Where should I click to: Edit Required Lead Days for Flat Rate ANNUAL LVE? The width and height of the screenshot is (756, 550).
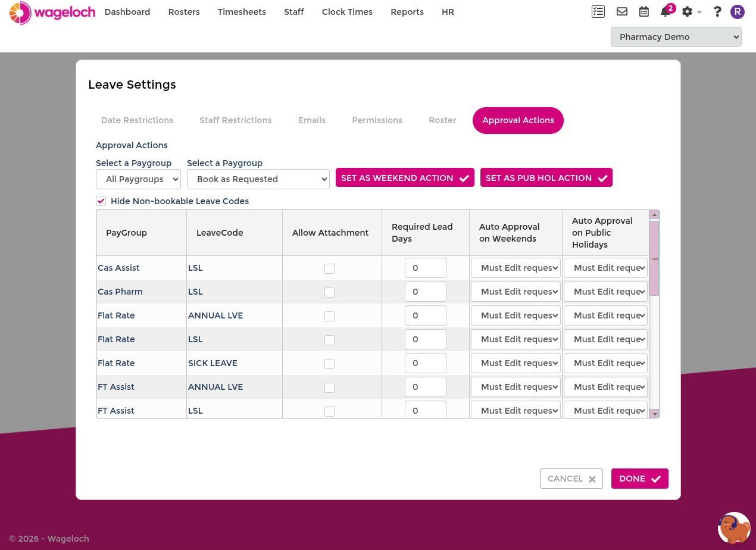426,315
